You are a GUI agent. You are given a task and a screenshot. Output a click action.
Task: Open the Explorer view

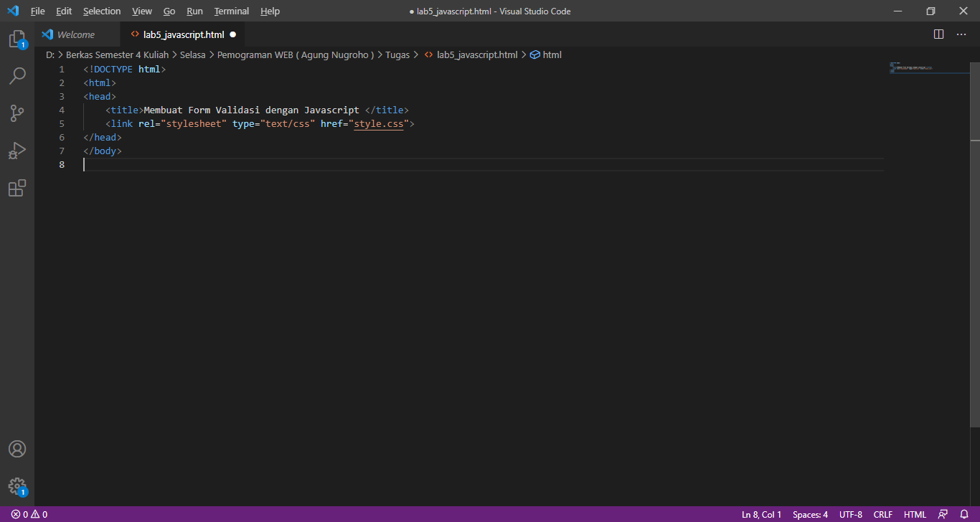coord(17,38)
